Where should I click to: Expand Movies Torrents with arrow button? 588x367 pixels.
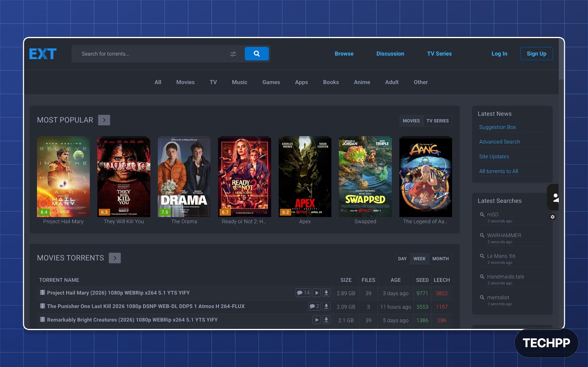tap(115, 258)
